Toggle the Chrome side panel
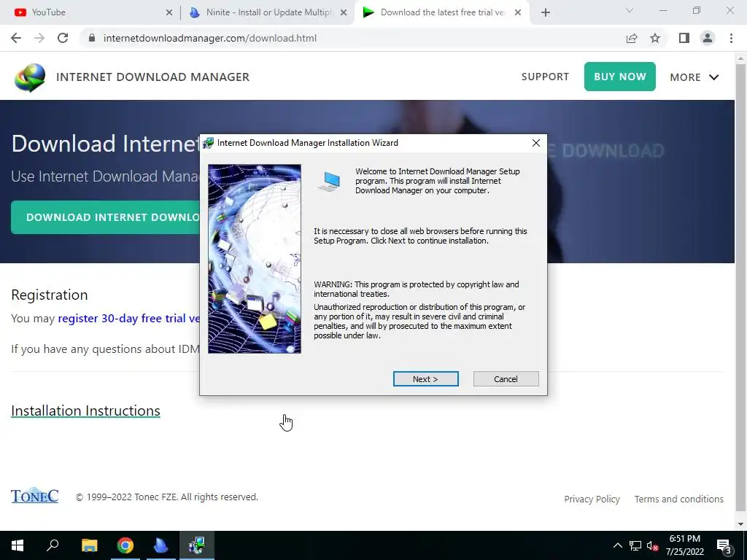747x560 pixels. [x=684, y=38]
